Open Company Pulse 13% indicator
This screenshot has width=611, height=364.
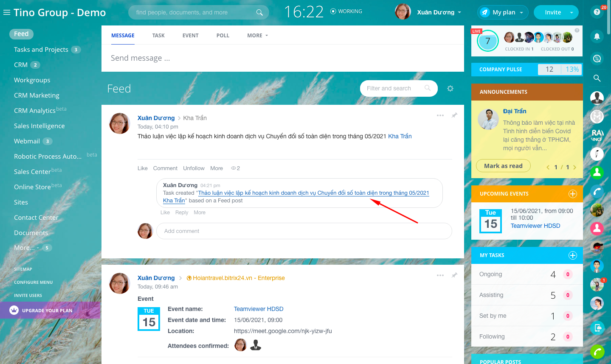click(x=572, y=70)
